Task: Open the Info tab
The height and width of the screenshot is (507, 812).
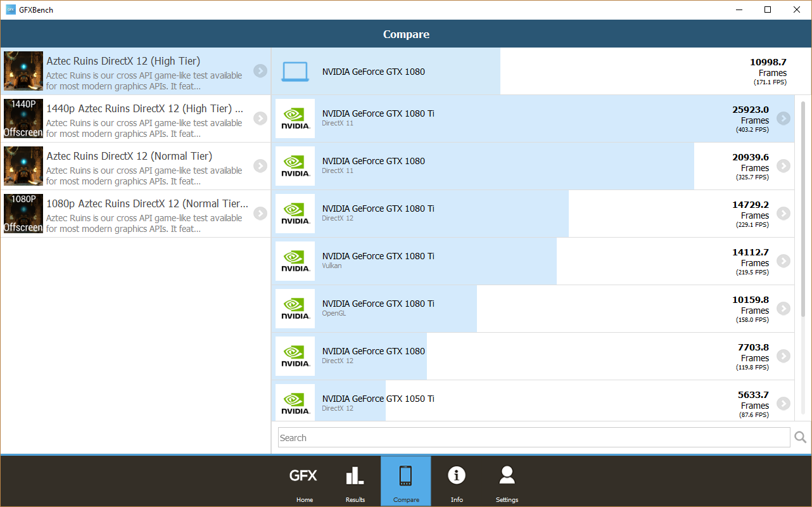Action: pos(457,481)
